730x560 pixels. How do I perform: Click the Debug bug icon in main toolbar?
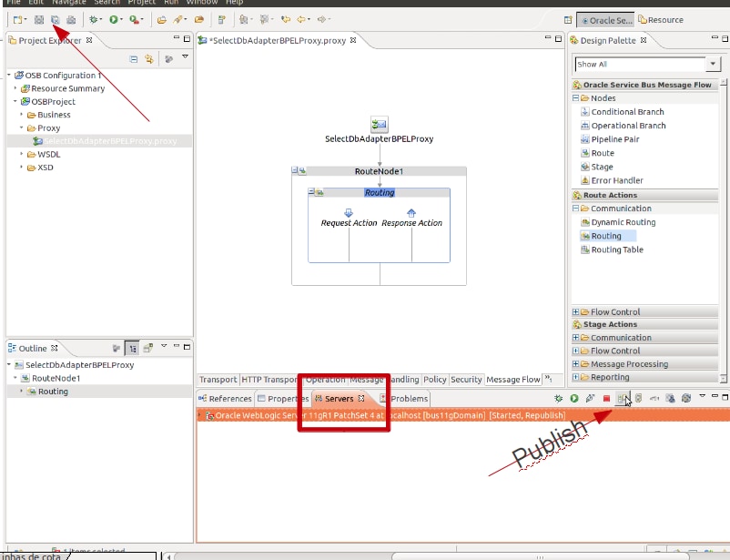click(x=94, y=19)
